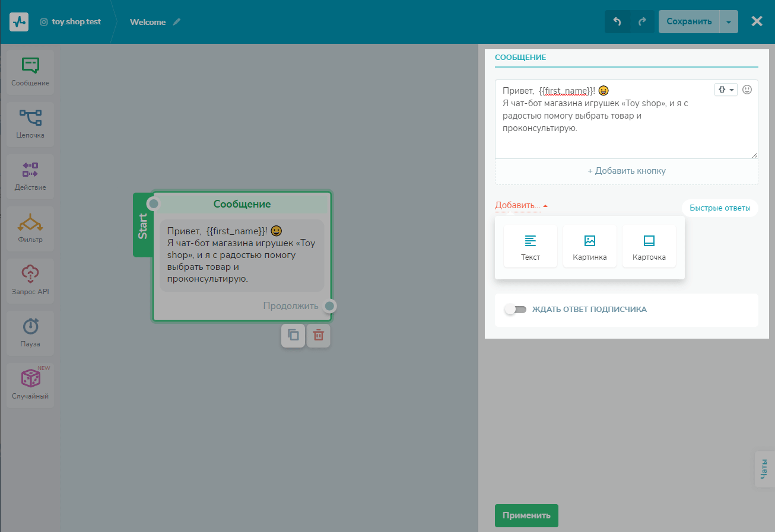Click the Быстрые ответы button
Viewport: 775px width, 532px height.
point(720,208)
